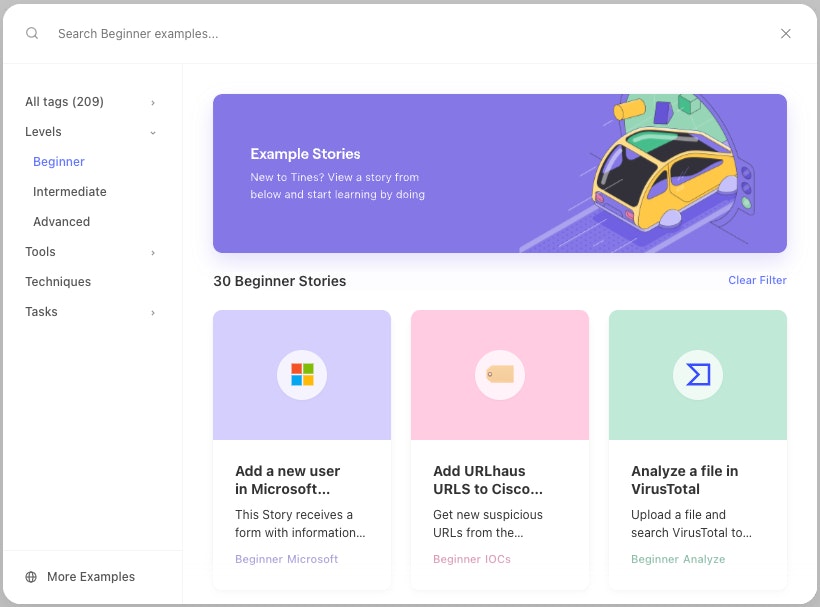Expand the Tools section chevron
820x607 pixels.
click(x=153, y=253)
